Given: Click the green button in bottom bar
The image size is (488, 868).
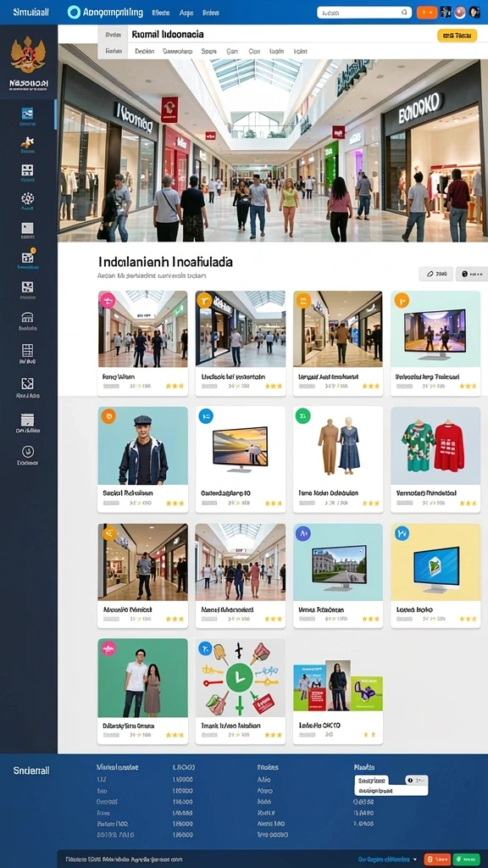Looking at the screenshot, I should coord(467,860).
